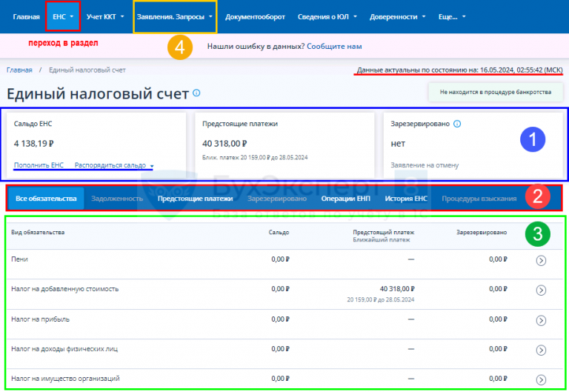The image size is (569, 392).
Task: Click the Не находится в процедуре банкротства badge
Action: pyautogui.click(x=496, y=92)
